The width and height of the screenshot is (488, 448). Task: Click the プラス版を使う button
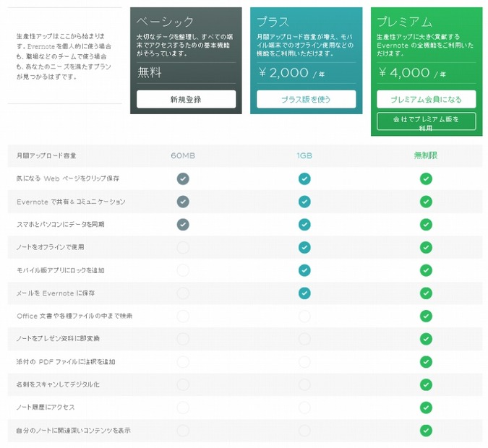point(307,99)
